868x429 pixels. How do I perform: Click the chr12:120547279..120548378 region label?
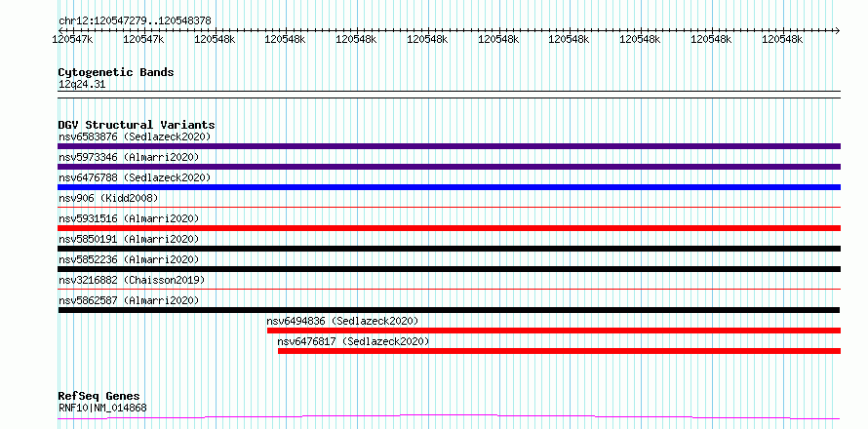click(135, 21)
